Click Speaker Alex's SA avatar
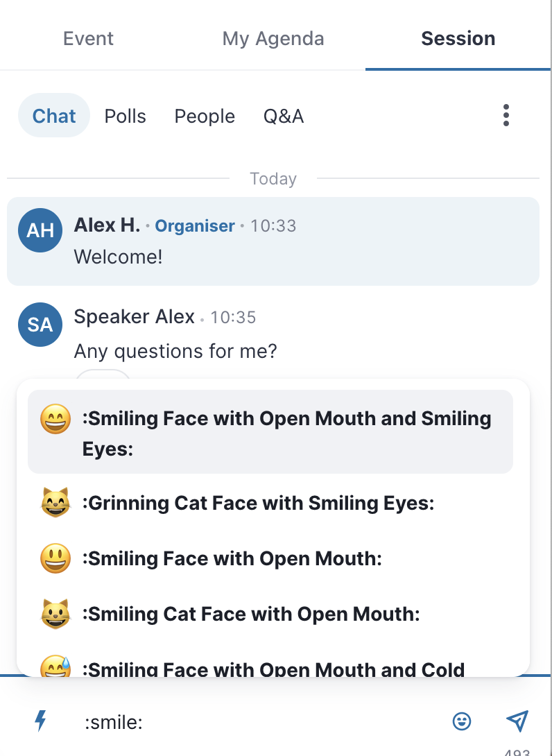The height and width of the screenshot is (756, 552). click(x=40, y=325)
